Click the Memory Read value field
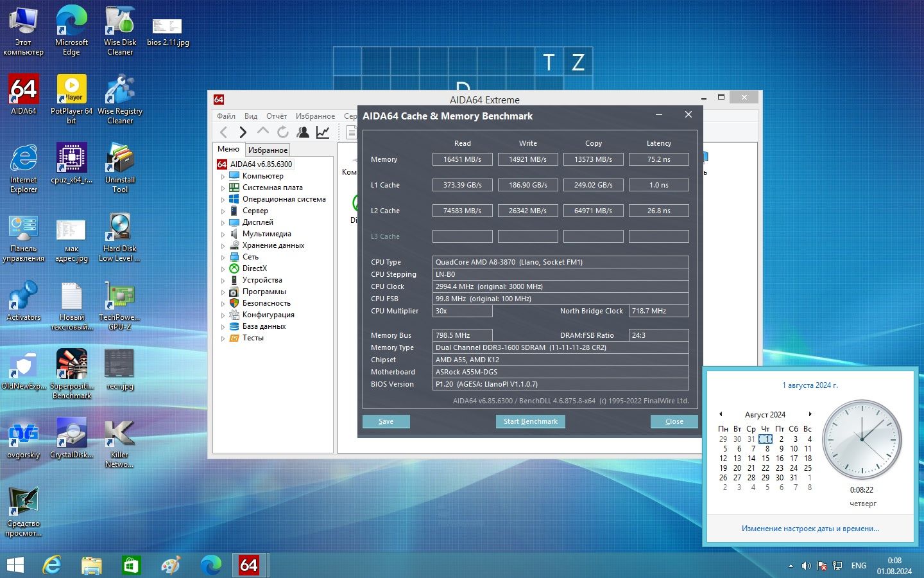The width and height of the screenshot is (924, 578). tap(462, 159)
